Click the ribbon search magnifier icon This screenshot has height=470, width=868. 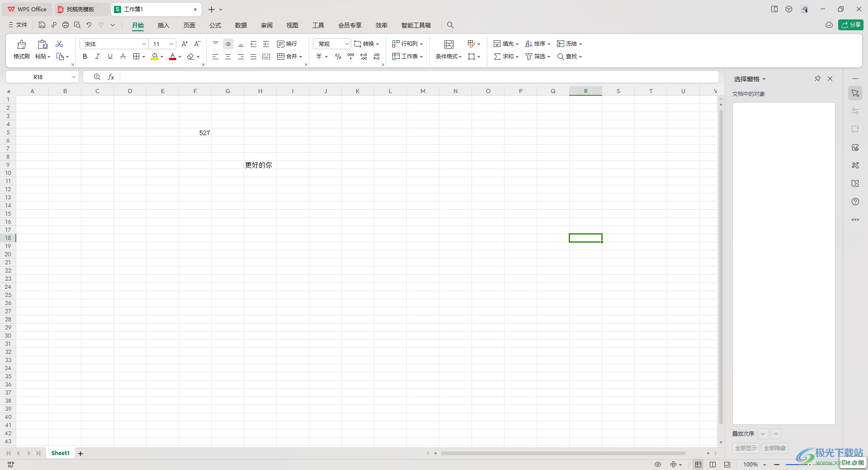pyautogui.click(x=450, y=25)
